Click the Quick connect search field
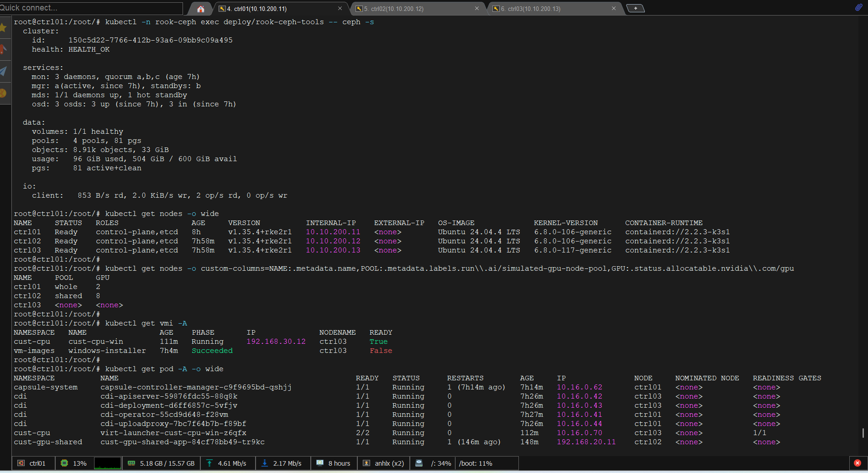The width and height of the screenshot is (868, 473). 91,8
